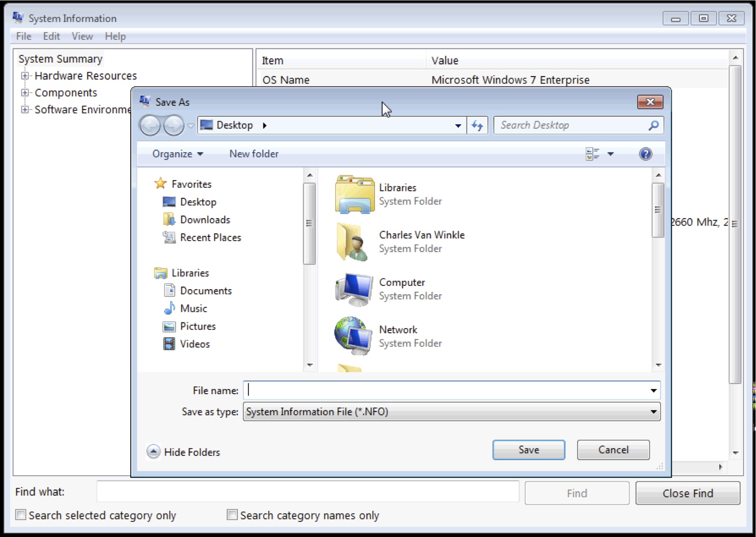
Task: Select the Network system folder icon
Action: [353, 336]
